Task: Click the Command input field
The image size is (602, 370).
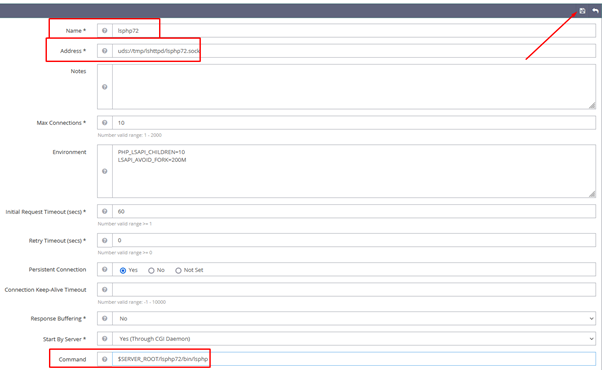Action: (354, 359)
